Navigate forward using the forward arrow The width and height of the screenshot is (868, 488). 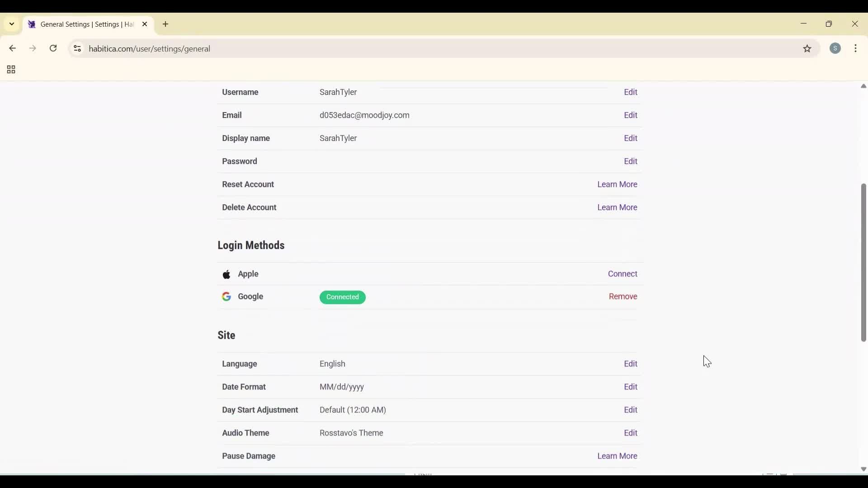pos(33,48)
